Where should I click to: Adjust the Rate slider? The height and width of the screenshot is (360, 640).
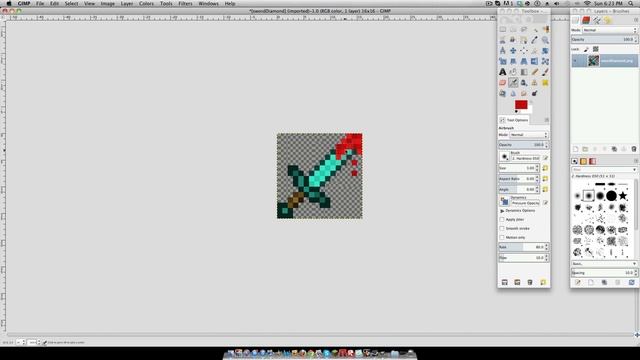coord(523,247)
